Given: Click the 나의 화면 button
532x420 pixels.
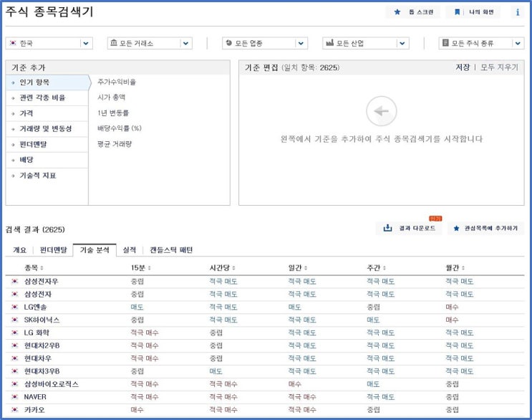Looking at the screenshot, I should 473,12.
